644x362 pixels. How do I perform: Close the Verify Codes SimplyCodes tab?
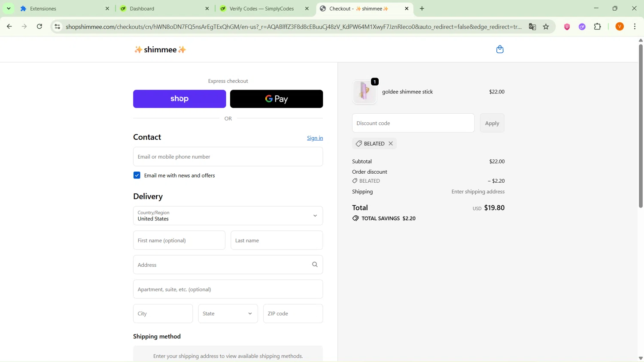point(307,9)
